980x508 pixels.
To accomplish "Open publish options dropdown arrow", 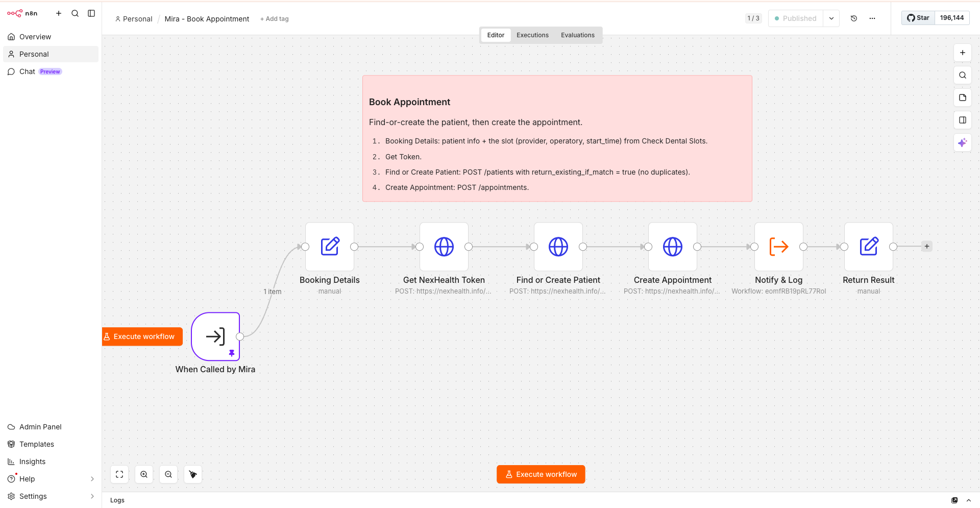I will 831,18.
